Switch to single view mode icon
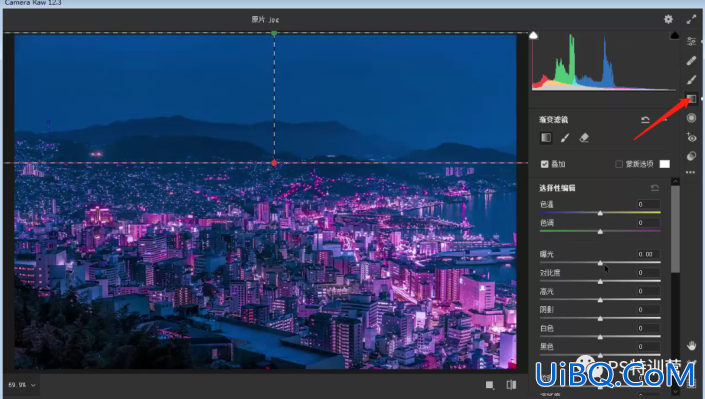This screenshot has width=705, height=399. click(x=490, y=385)
